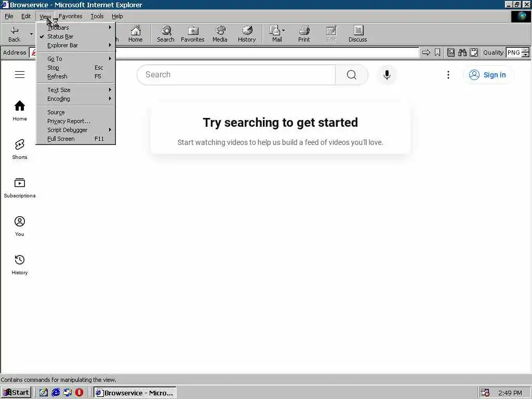The width and height of the screenshot is (532, 399).
Task: Open the three-dot settings menu on page
Action: (x=448, y=75)
